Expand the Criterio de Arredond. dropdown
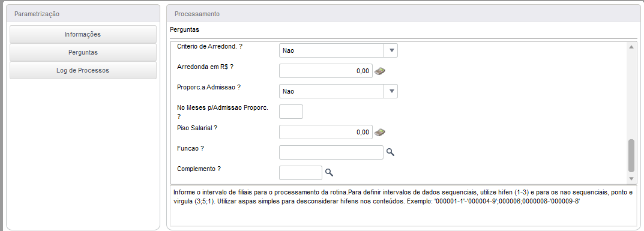The width and height of the screenshot is (644, 231). click(391, 50)
